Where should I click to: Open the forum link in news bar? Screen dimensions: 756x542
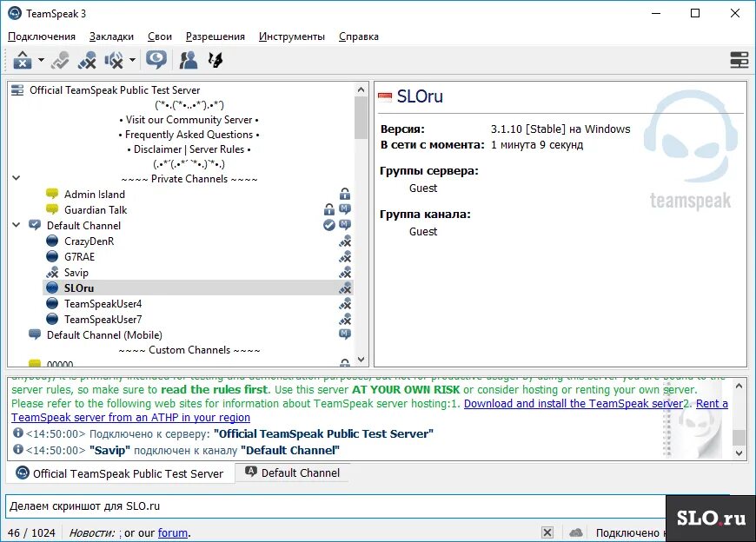coord(173,532)
